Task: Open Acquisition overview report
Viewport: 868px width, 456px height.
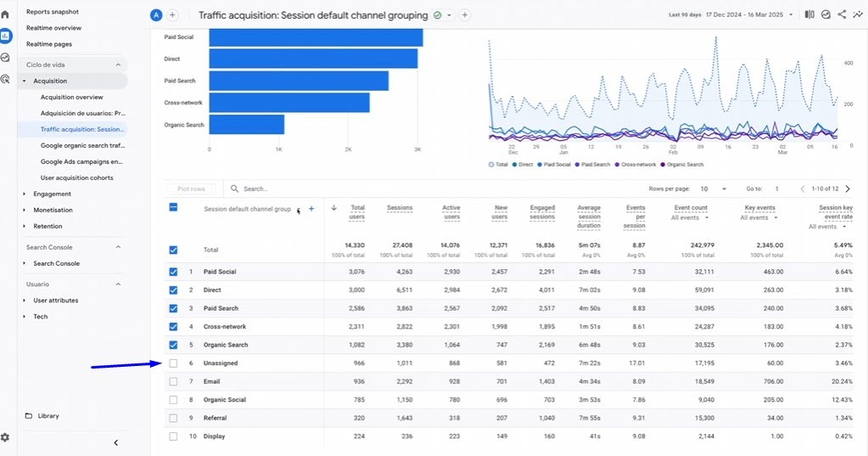Action: point(71,97)
